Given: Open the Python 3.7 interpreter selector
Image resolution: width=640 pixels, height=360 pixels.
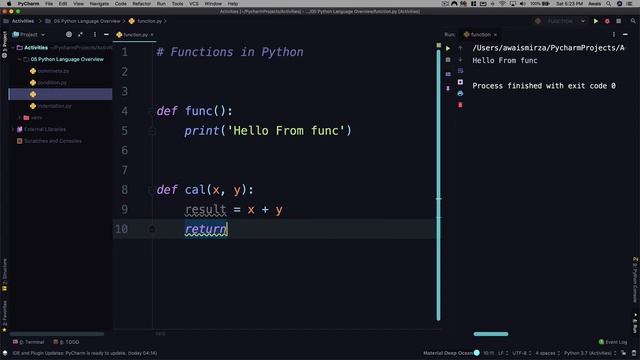Looking at the screenshot, I should [x=590, y=353].
